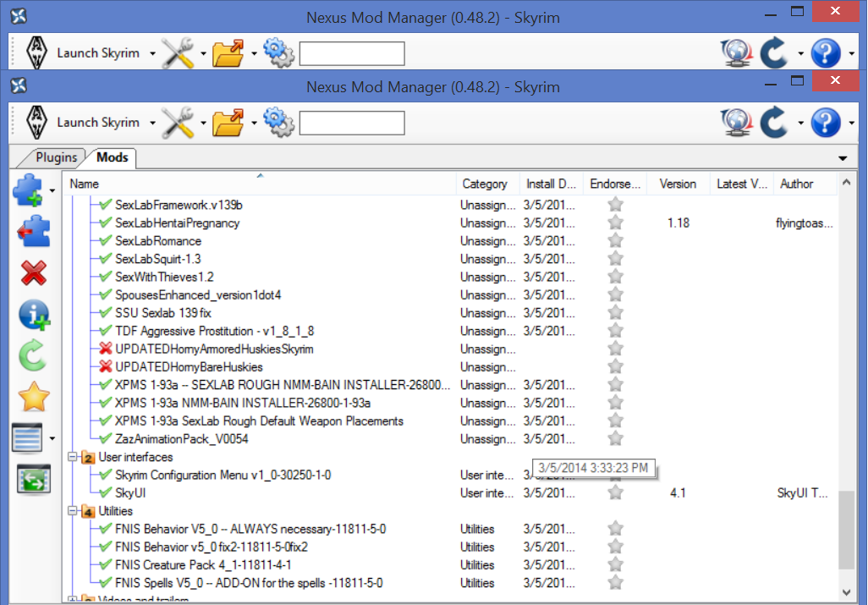Open category view dropdown arrow in sidebar
Image resolution: width=868 pixels, height=605 pixels.
(52, 438)
